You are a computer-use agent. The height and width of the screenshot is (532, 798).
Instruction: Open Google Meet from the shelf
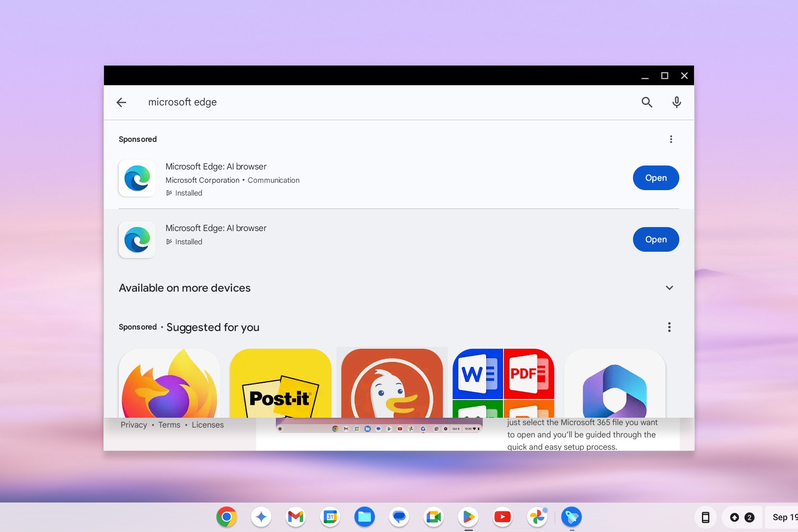433,517
